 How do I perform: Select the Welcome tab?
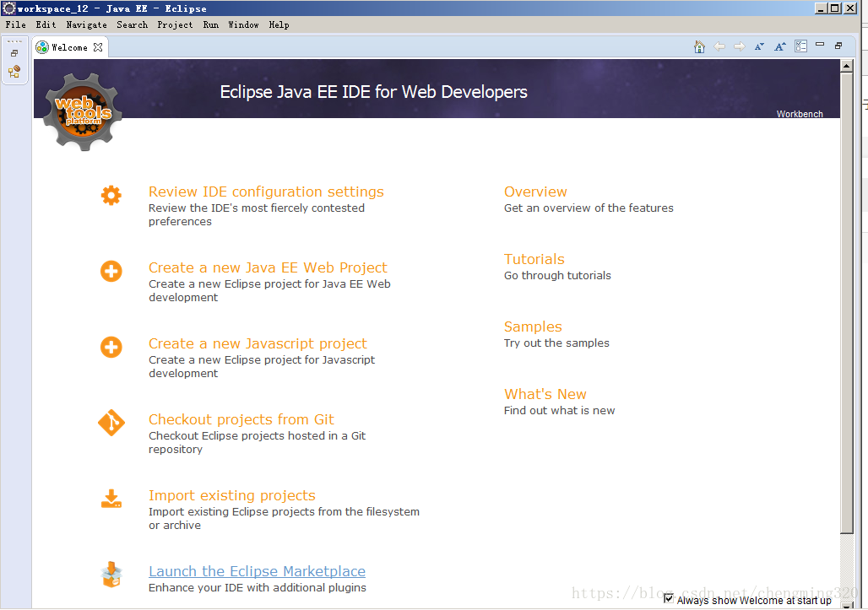(69, 47)
